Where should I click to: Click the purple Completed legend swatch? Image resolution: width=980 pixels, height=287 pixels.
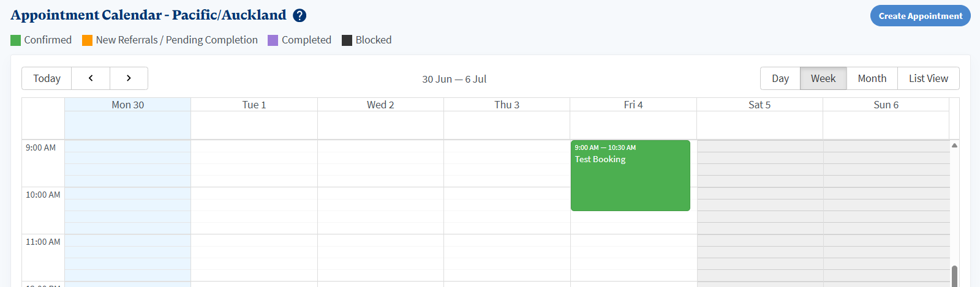273,40
